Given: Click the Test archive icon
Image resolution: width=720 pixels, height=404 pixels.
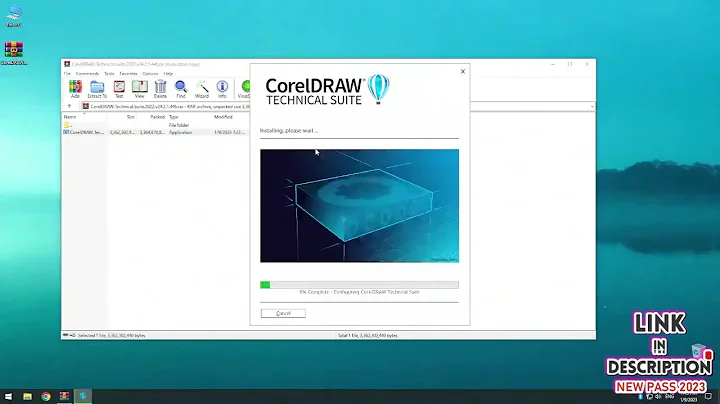Looking at the screenshot, I should pos(119,89).
